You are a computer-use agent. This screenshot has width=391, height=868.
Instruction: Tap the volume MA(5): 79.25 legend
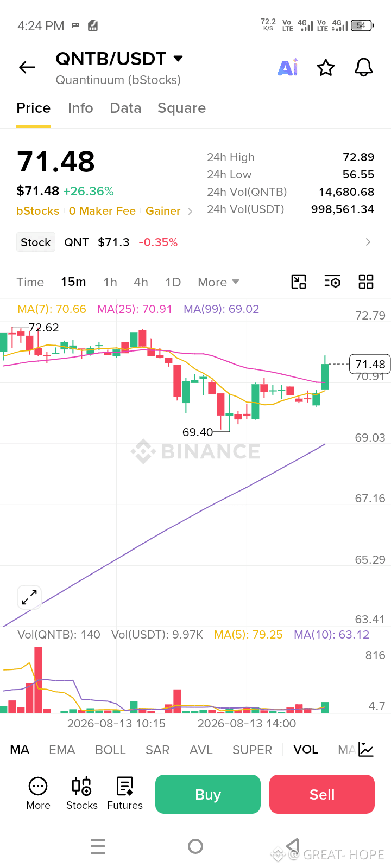pyautogui.click(x=248, y=635)
